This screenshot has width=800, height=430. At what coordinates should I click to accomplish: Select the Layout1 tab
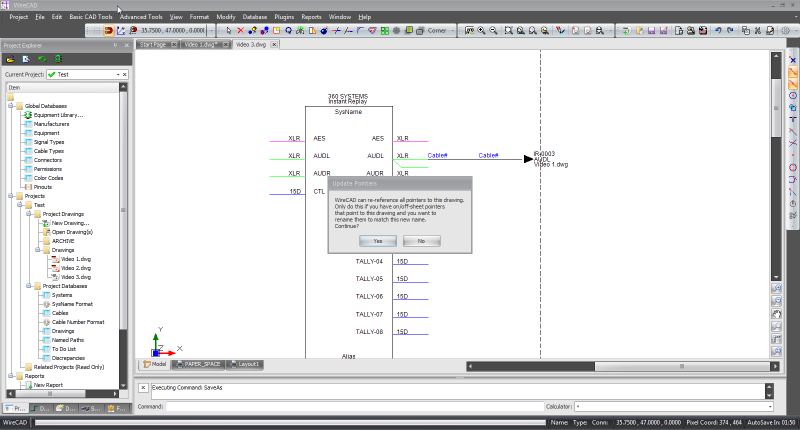coord(245,364)
